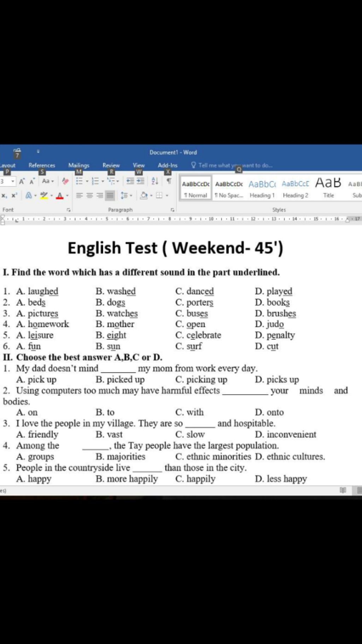This screenshot has width=362, height=644.
Task: Click the Numbering list icon
Action: (95, 181)
